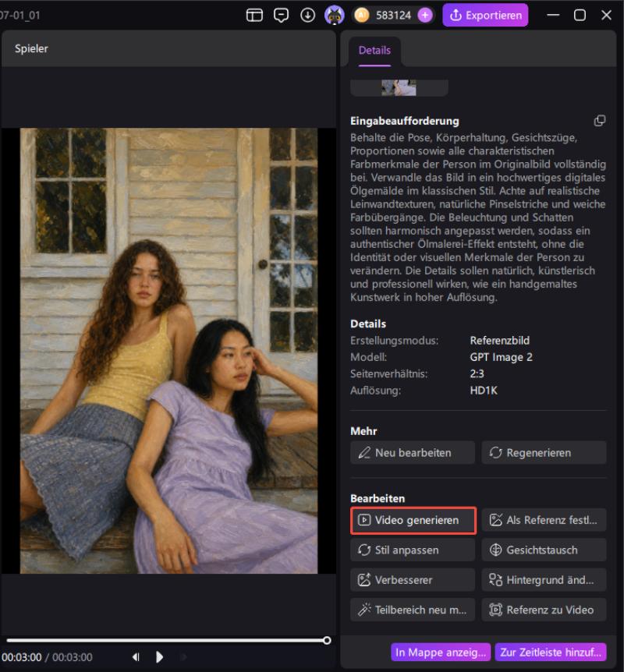This screenshot has width=624, height=672.
Task: Click the AI credits coin icon
Action: coord(362,16)
